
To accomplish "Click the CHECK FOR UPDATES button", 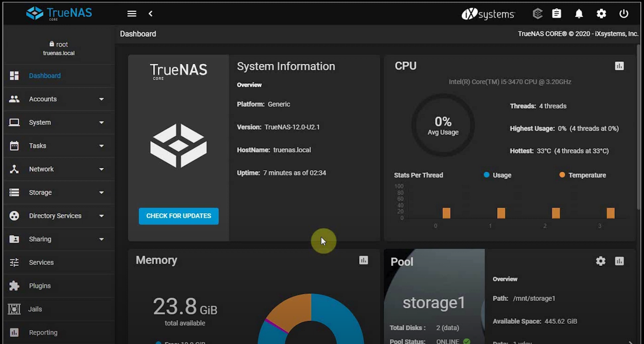I will point(178,216).
